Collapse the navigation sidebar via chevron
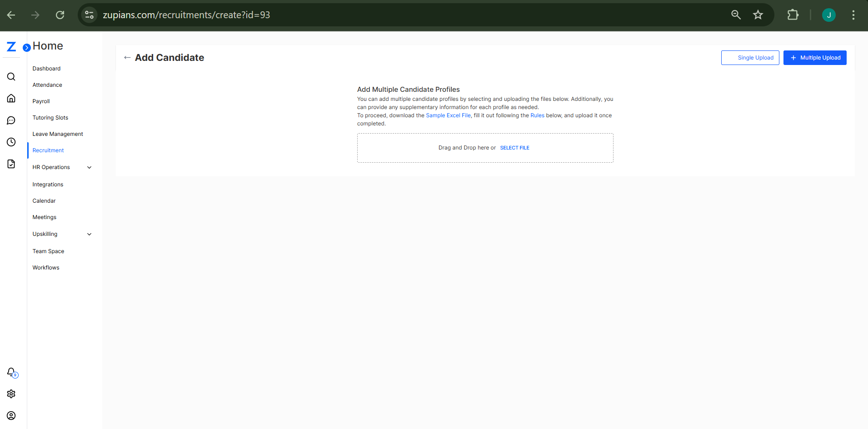 pyautogui.click(x=27, y=47)
